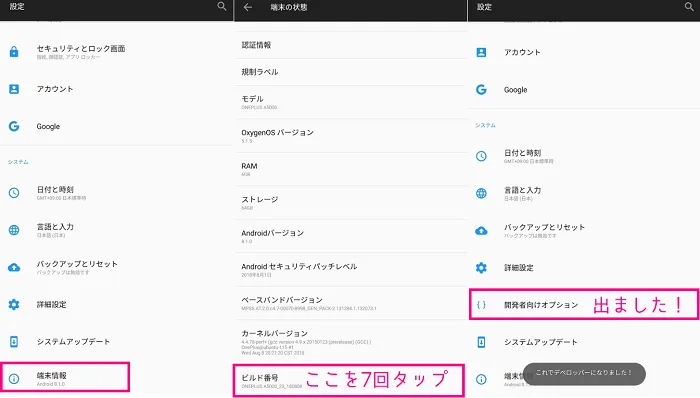Select the RAM entry

350,169
